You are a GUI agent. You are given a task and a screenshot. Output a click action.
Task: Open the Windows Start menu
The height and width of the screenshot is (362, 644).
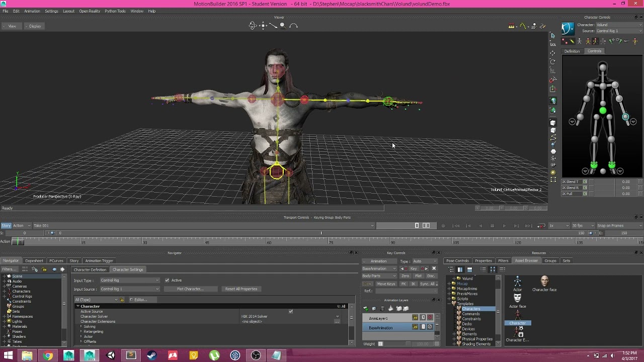8,356
